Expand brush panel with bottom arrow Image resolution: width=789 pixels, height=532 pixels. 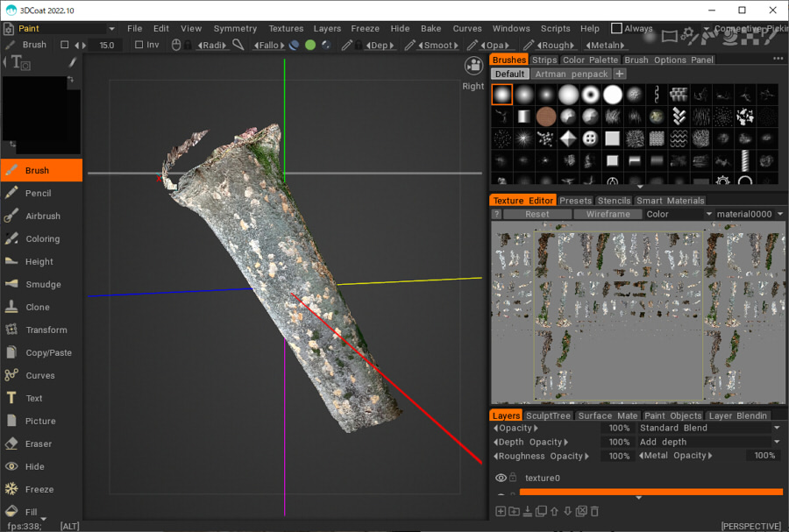(x=640, y=187)
